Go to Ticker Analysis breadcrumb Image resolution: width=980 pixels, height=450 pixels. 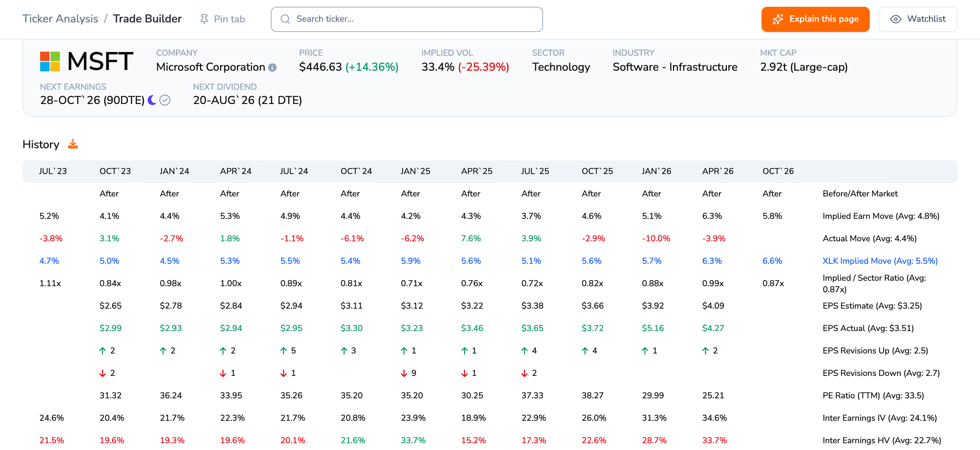(x=60, y=19)
